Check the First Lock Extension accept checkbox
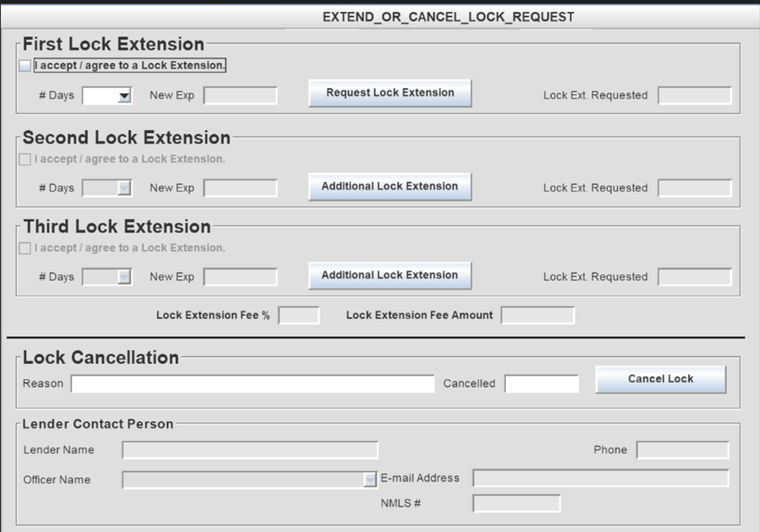Viewport: 760px width, 532px height. [x=25, y=66]
